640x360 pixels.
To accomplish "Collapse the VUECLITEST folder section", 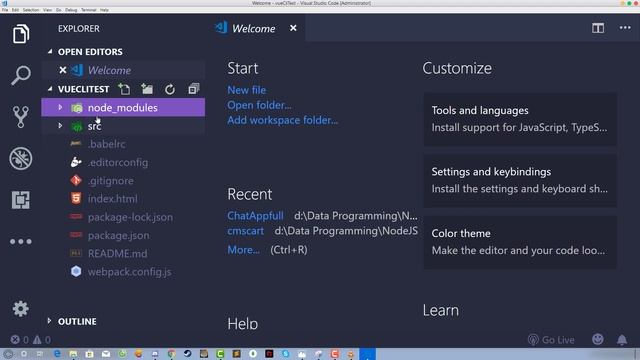I will pos(50,89).
